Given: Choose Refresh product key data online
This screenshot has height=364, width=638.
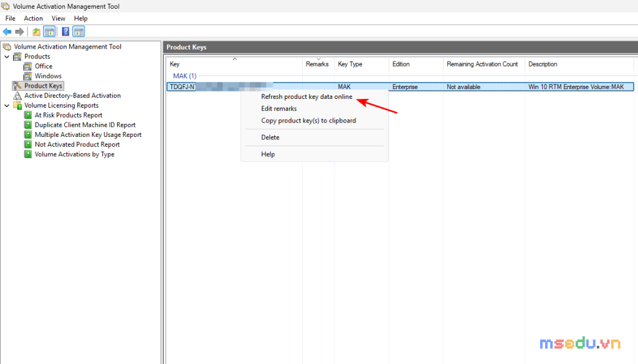Looking at the screenshot, I should pos(307,96).
